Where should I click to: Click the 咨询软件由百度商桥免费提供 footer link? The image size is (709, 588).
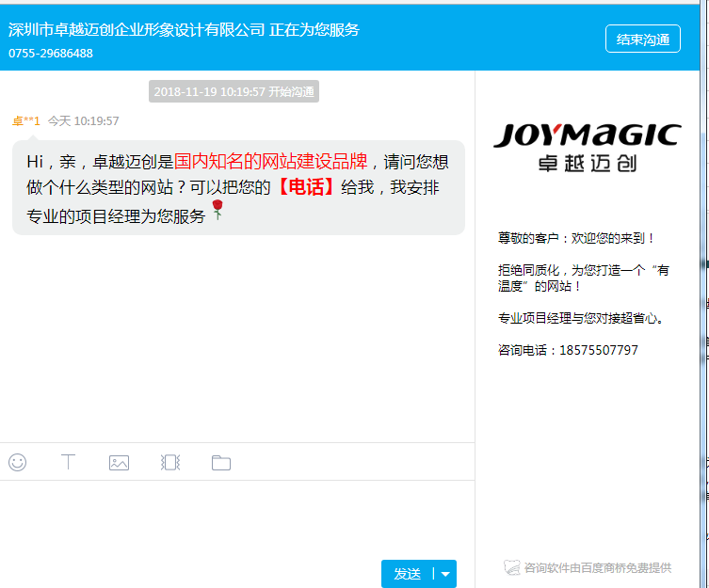point(597,567)
